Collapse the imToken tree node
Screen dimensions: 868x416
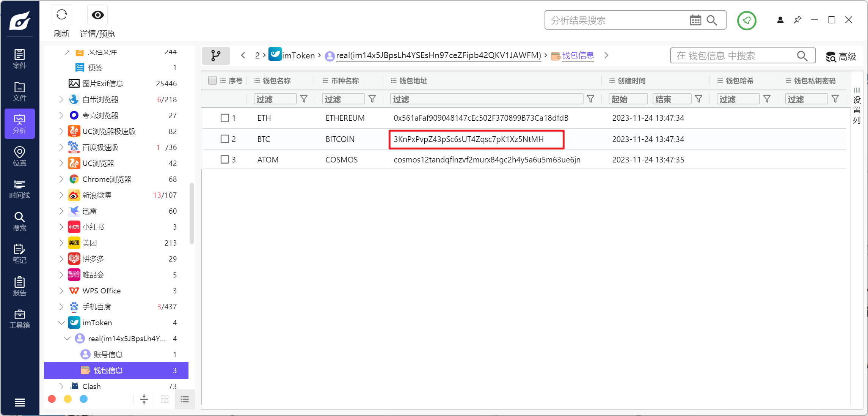(61, 323)
